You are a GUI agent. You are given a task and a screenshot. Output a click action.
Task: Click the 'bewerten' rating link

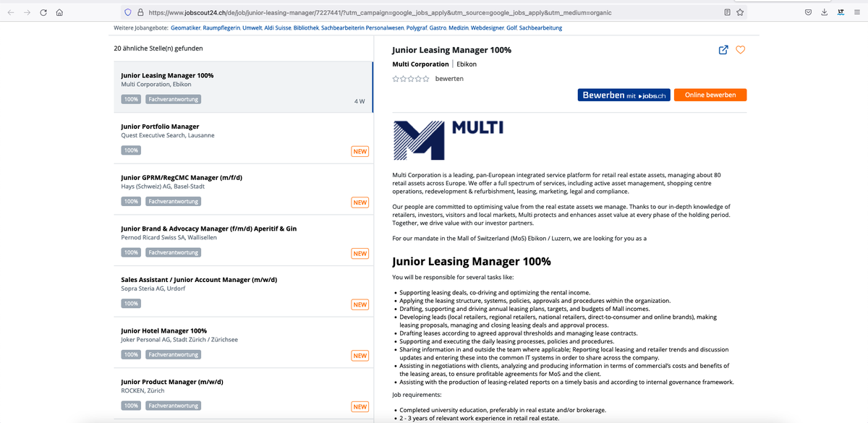point(449,78)
